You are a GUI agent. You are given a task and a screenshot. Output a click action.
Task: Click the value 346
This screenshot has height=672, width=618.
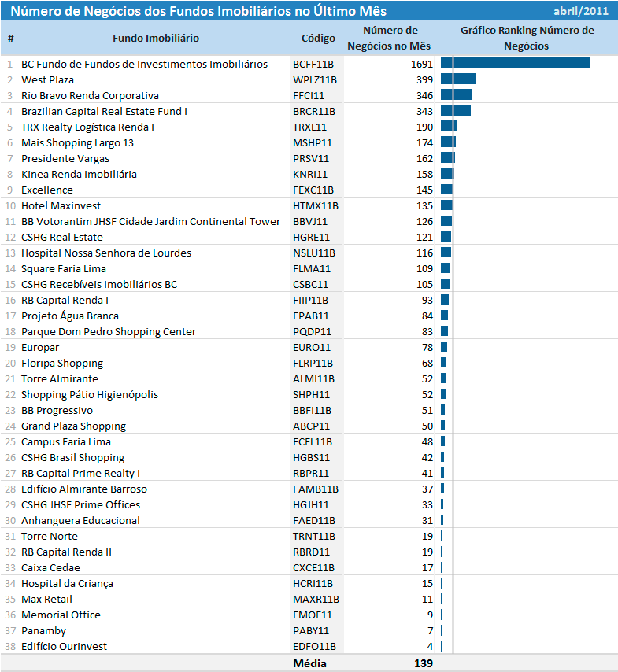click(x=424, y=95)
